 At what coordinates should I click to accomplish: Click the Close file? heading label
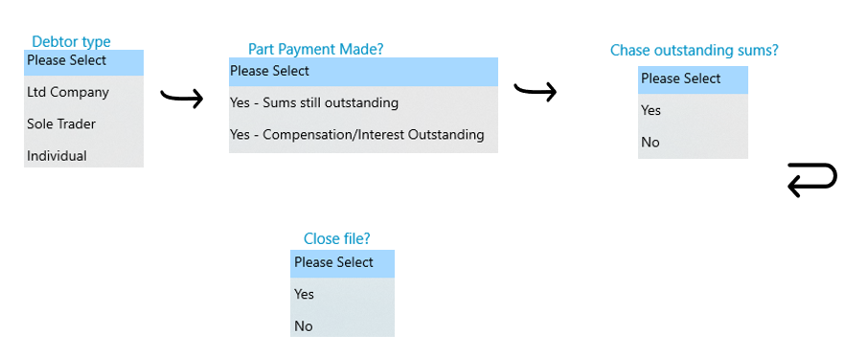336,238
